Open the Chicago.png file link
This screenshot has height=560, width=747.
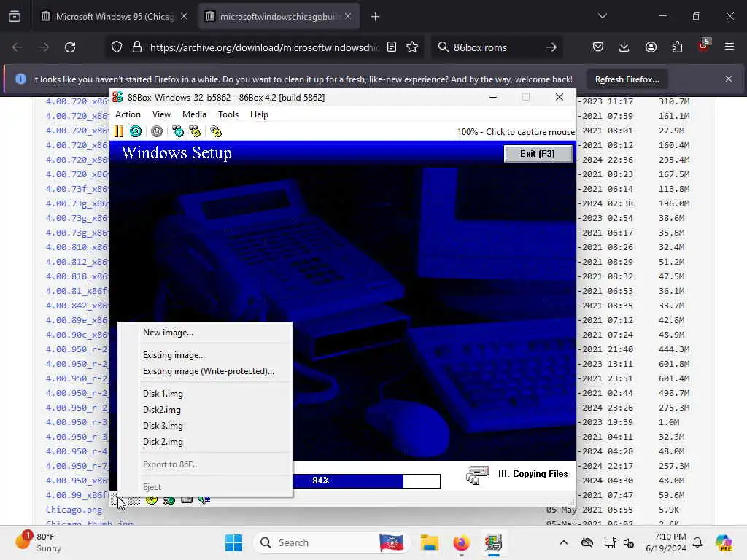click(74, 510)
